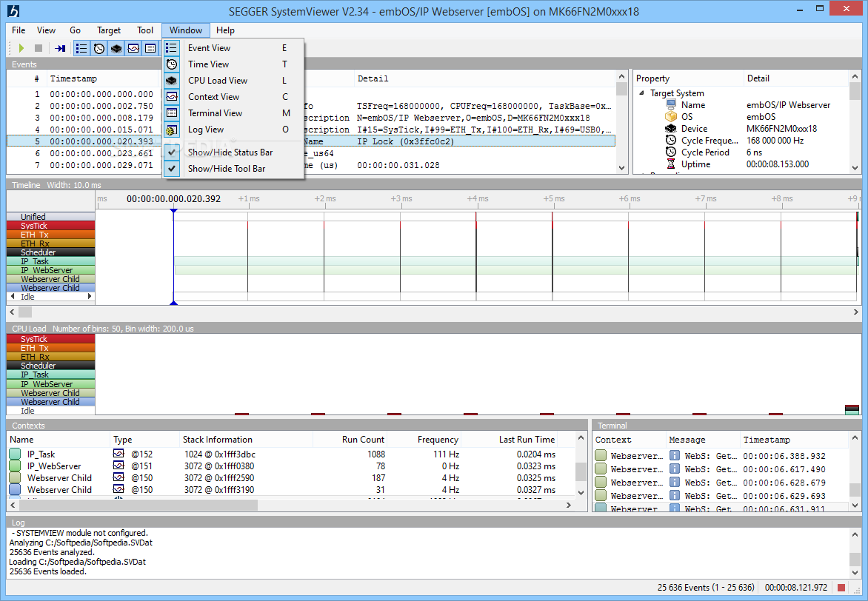Click blue Webserver Child context icon

pos(15,490)
